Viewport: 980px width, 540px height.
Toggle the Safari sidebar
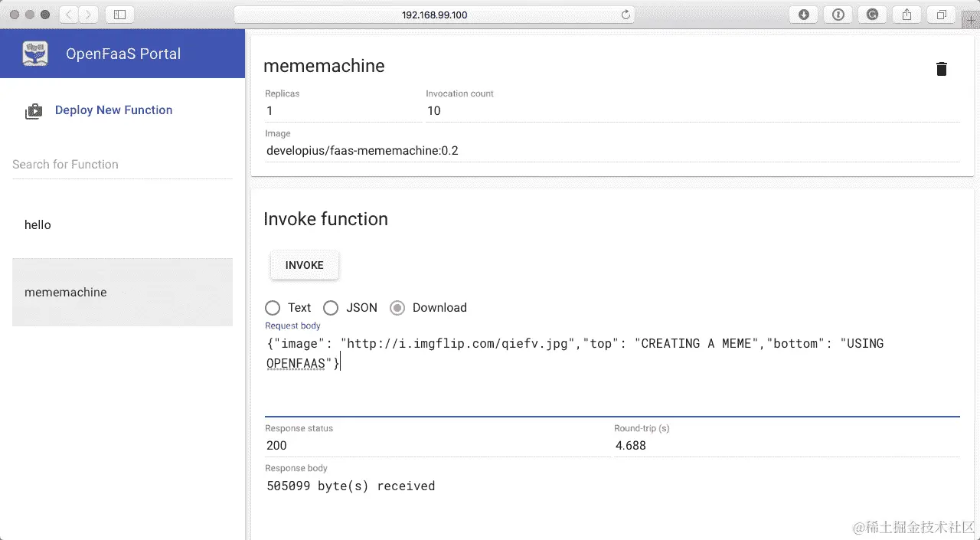click(119, 15)
